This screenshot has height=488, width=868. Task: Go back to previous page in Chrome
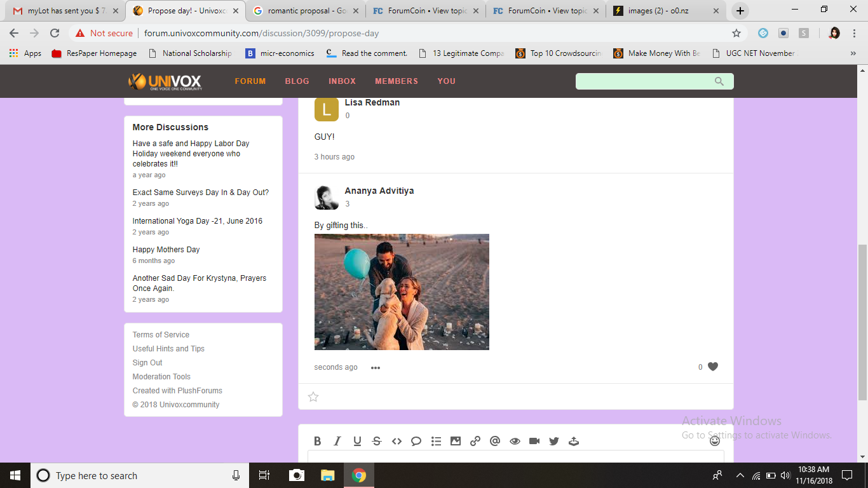pyautogui.click(x=14, y=33)
